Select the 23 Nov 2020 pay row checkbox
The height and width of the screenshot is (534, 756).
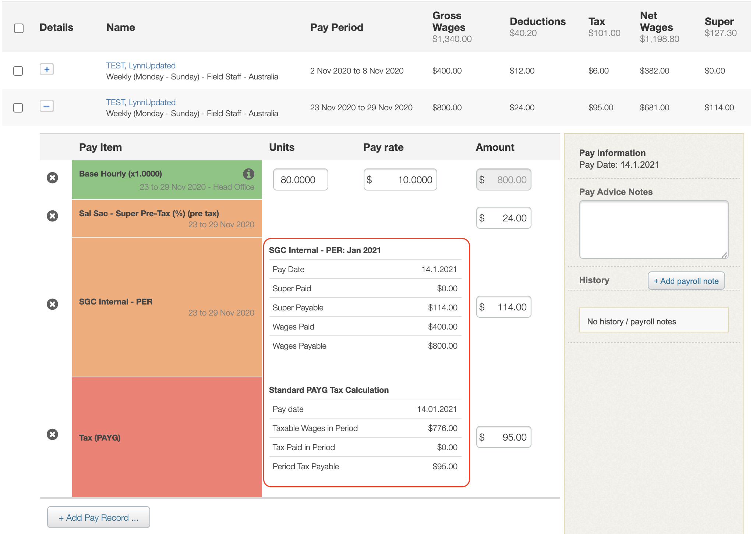click(18, 108)
